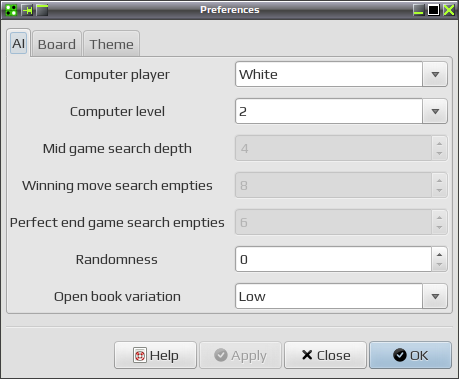The image size is (459, 379).
Task: Click the Open book variation Low field
Action: pos(329,296)
